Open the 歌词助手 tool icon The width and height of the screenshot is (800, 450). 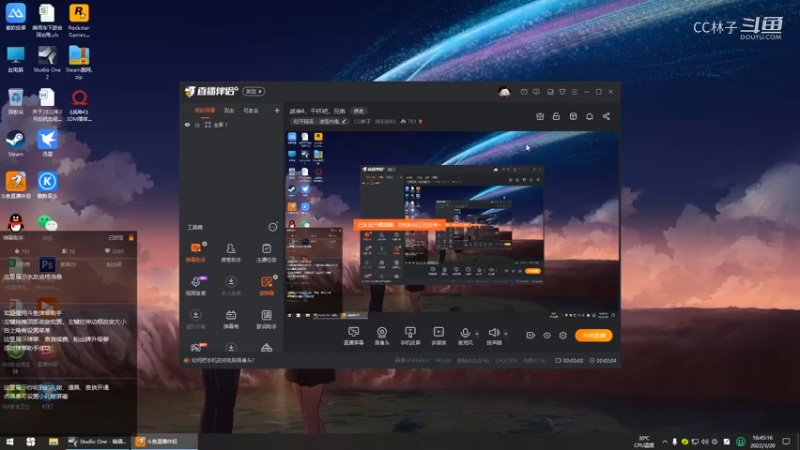(x=266, y=319)
